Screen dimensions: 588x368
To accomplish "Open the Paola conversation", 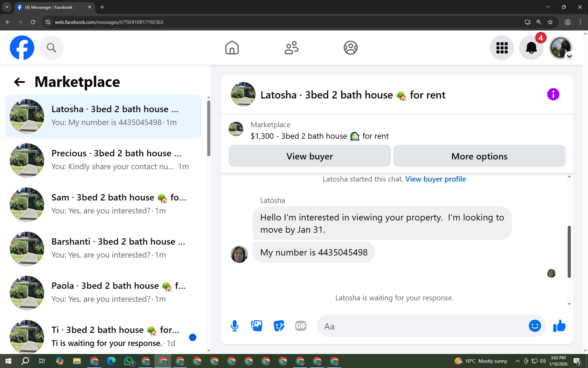I will [x=103, y=293].
